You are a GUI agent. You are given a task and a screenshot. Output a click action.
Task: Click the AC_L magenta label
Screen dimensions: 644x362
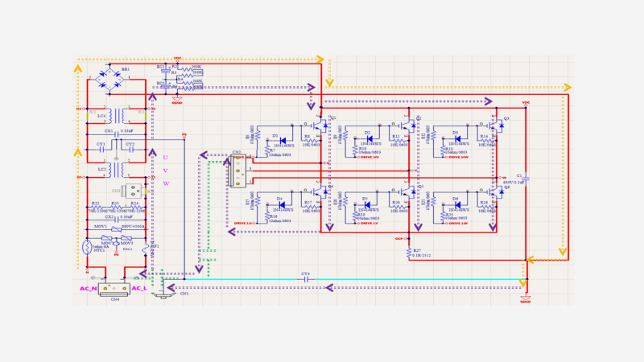coord(140,288)
